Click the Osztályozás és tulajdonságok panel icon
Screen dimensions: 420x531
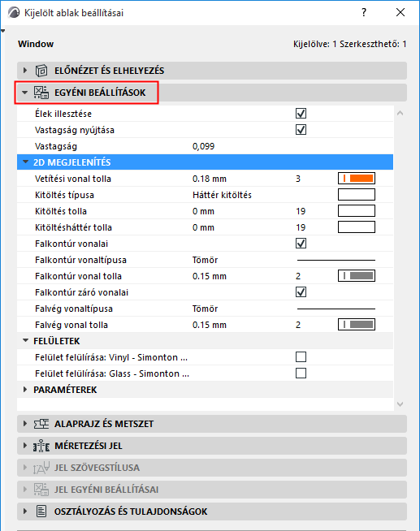pos(41,512)
